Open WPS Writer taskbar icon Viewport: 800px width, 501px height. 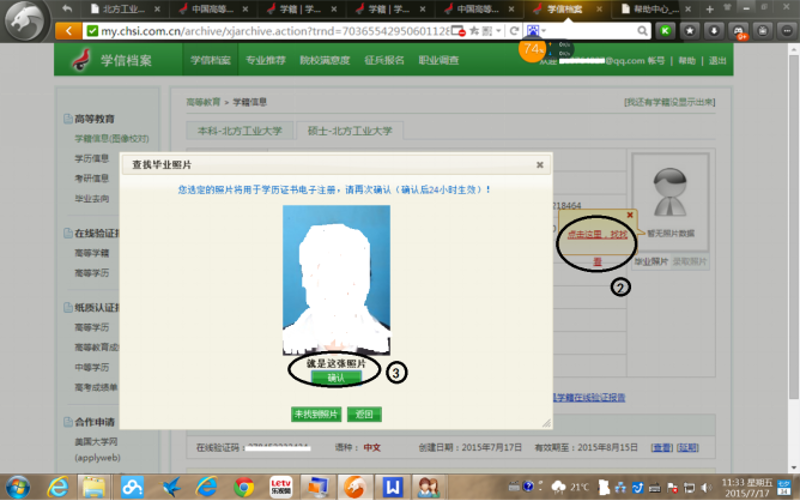[x=393, y=487]
